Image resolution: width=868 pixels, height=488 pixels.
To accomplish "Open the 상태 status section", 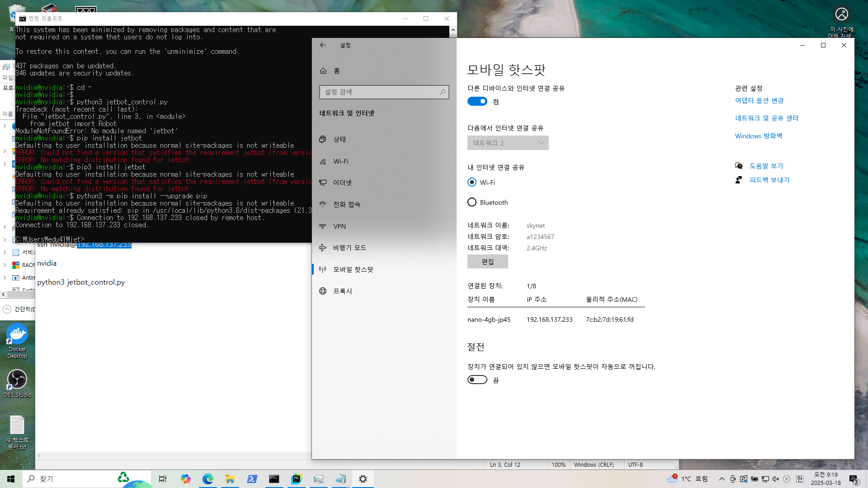I will click(x=339, y=139).
